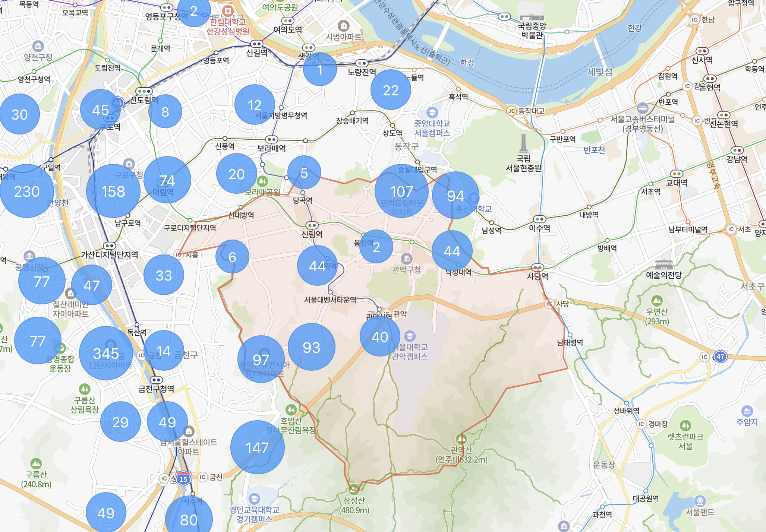Viewport: 766px width, 532px height.
Task: Open the 6 cluster marker
Action: pos(232,256)
